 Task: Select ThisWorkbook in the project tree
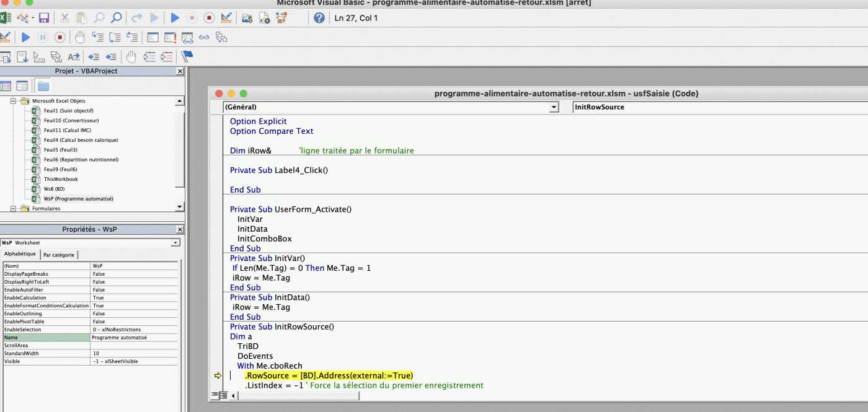(61, 179)
